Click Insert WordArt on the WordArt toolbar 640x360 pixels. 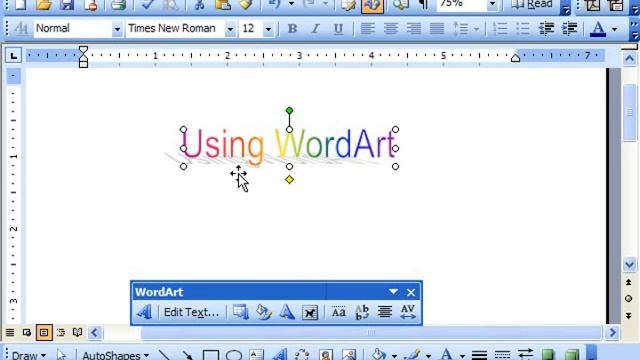click(x=144, y=312)
